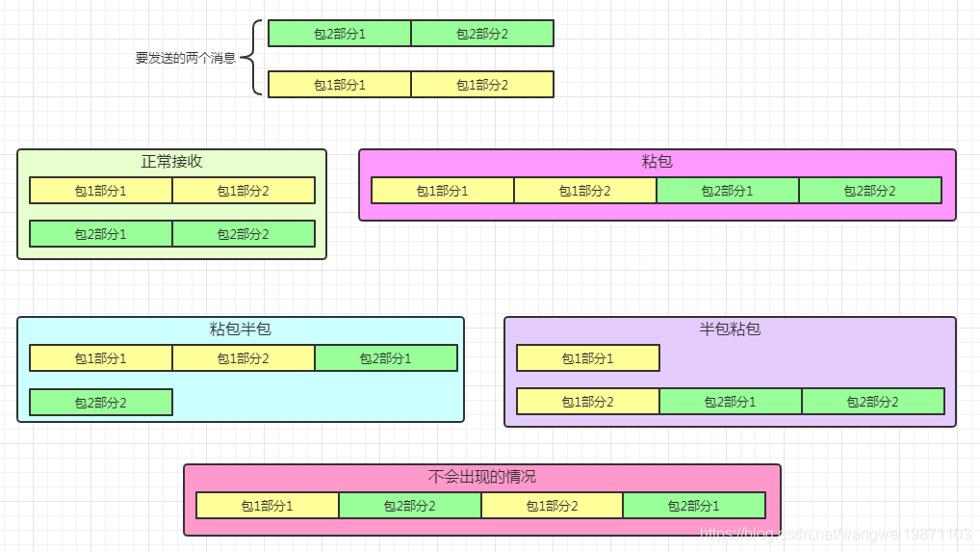Select 包1部分2 box inside 不会出现的情况
Image resolution: width=980 pixels, height=552 pixels.
[553, 506]
